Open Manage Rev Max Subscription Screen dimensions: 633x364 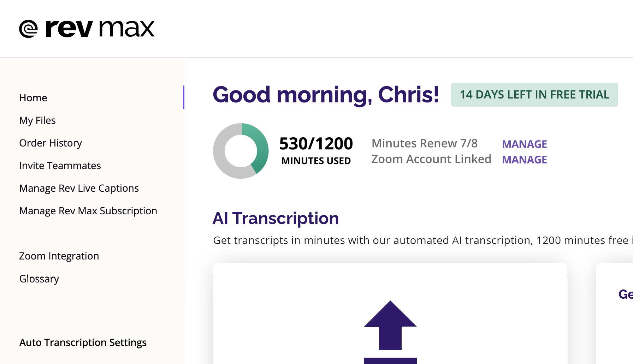[x=88, y=211]
